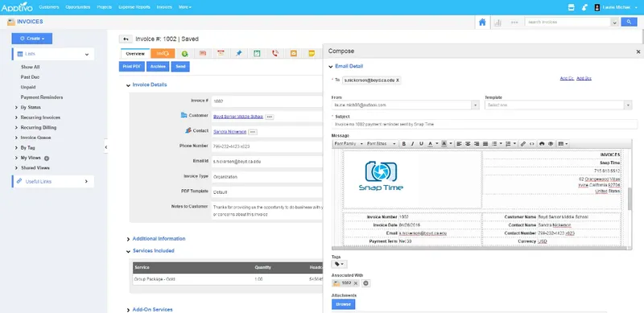The width and height of the screenshot is (644, 313).
Task: Open source code view in editor
Action: click(532, 144)
